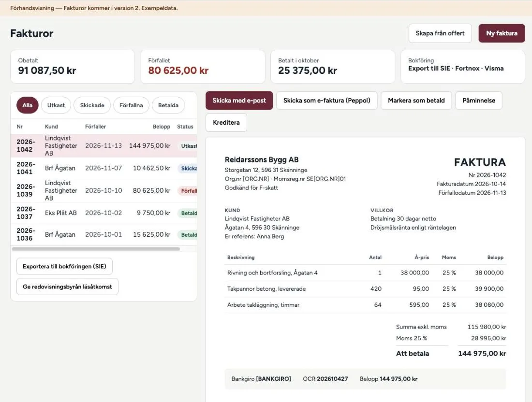This screenshot has width=532, height=402.
Task: Show Skickade invoices tab
Action: click(92, 105)
